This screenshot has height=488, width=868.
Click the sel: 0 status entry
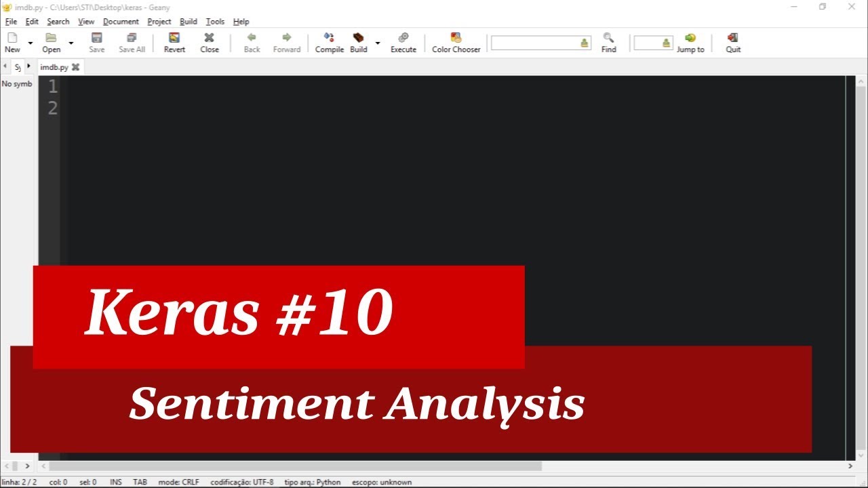[88, 482]
